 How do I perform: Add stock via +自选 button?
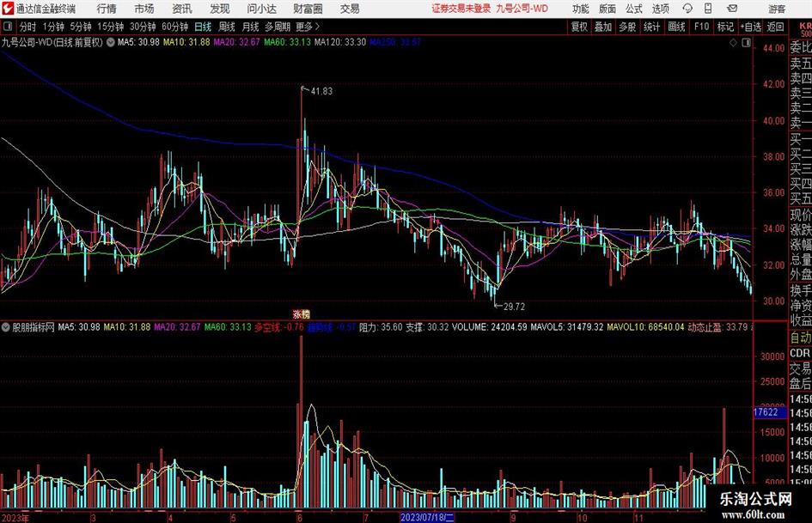751,27
